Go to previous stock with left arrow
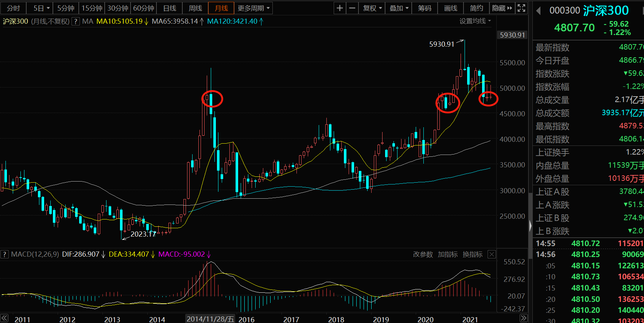 click(x=538, y=11)
